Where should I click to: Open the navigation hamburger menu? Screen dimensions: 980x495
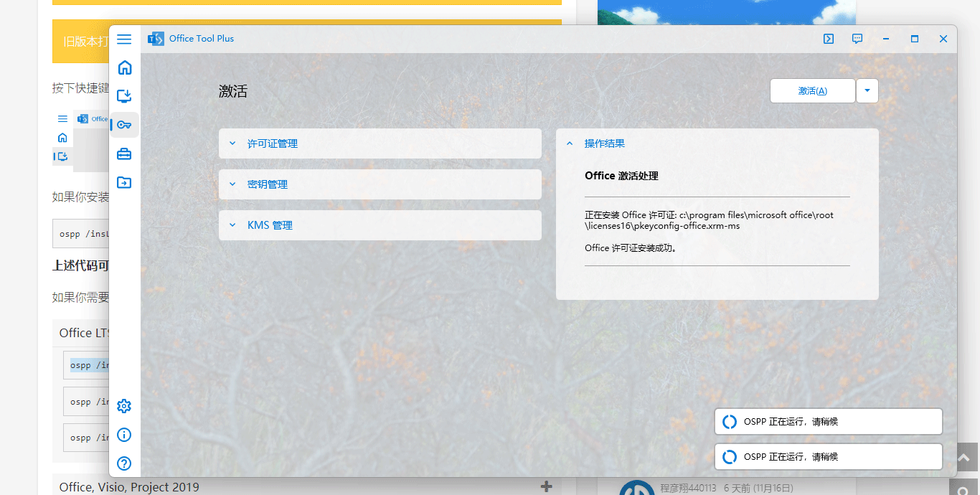coord(123,39)
